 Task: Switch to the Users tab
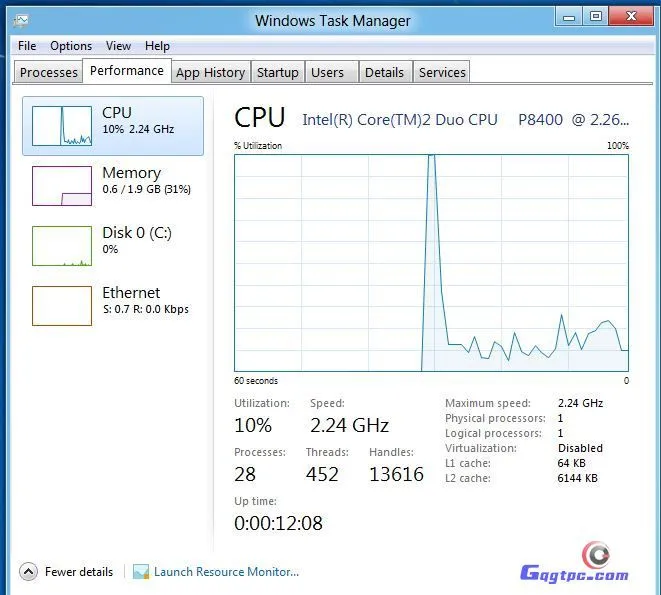pyautogui.click(x=327, y=72)
